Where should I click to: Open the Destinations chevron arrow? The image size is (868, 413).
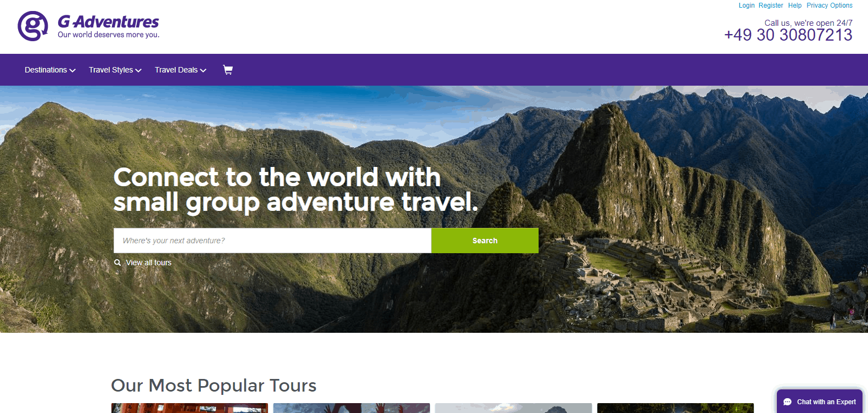[72, 70]
